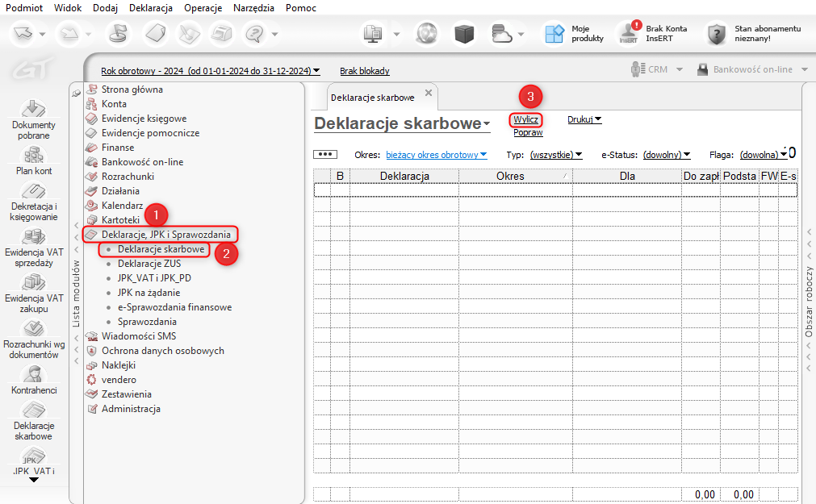Click the cloud database toolbar icon

500,34
